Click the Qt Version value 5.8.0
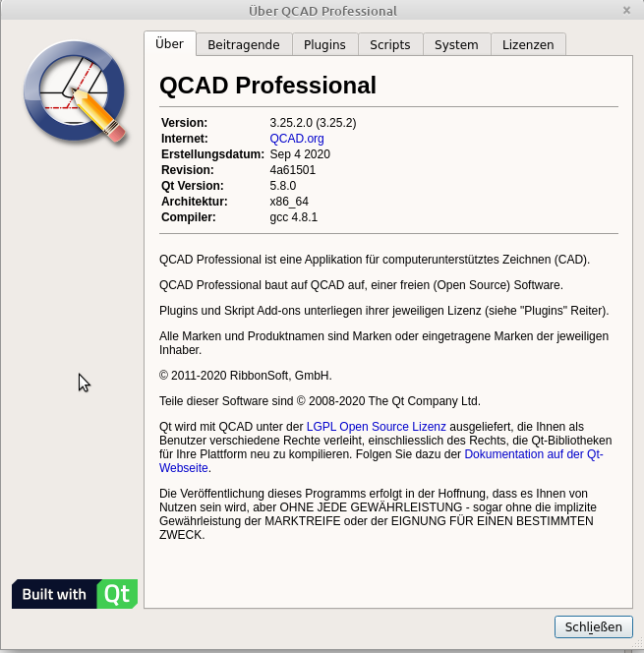The height and width of the screenshot is (653, 644). pos(285,186)
